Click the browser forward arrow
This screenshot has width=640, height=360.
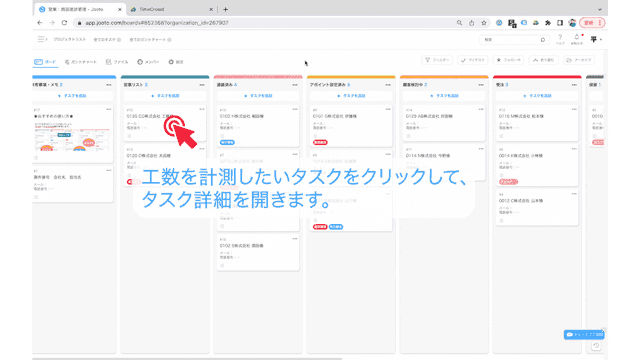pyautogui.click(x=52, y=23)
